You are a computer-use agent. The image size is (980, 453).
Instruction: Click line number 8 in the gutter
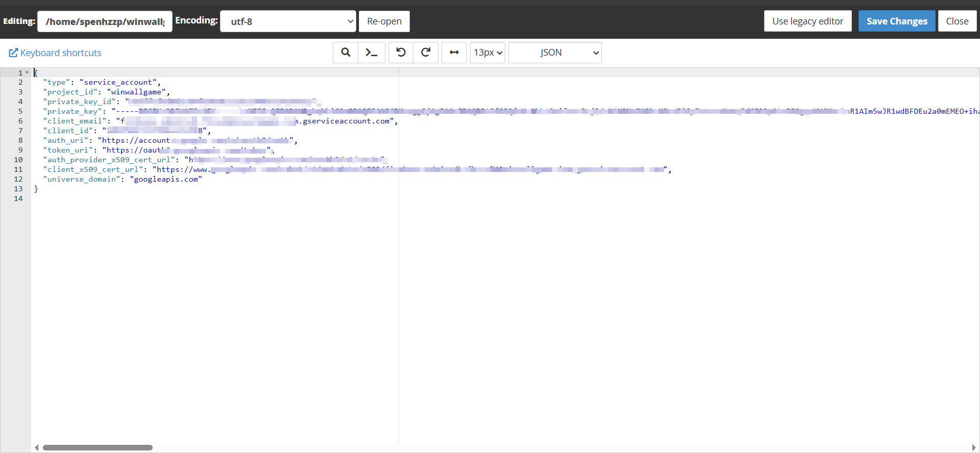[x=20, y=140]
